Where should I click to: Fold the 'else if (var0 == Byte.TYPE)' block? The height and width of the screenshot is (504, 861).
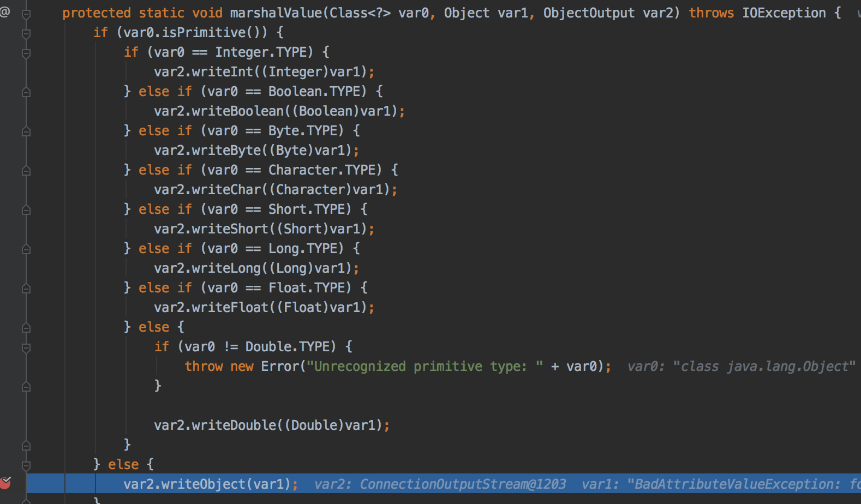pyautogui.click(x=26, y=131)
